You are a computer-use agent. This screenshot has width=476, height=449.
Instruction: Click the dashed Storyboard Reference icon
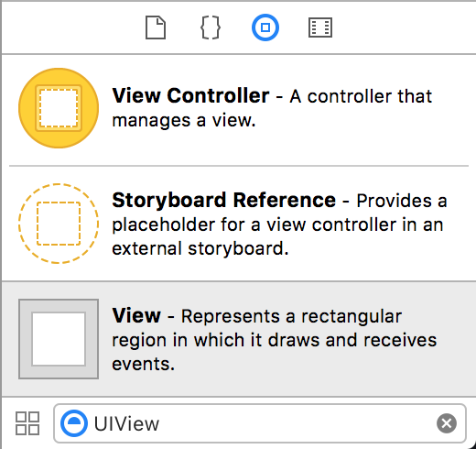click(x=59, y=224)
